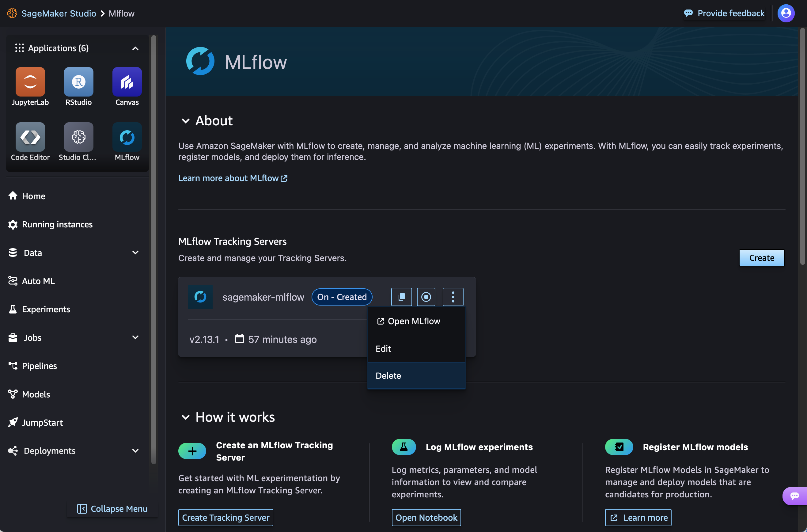Click Create Tracking Server button
This screenshot has width=807, height=532.
(225, 517)
